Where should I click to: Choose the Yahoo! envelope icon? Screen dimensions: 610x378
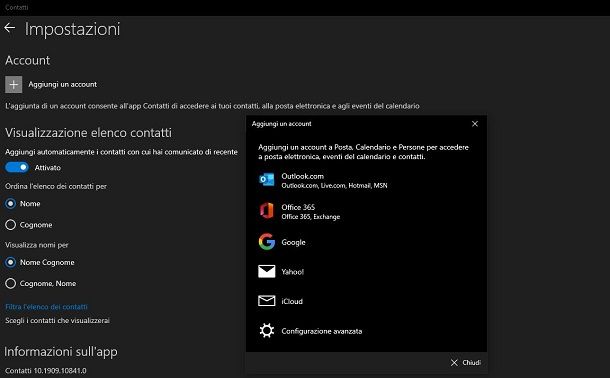click(x=266, y=271)
